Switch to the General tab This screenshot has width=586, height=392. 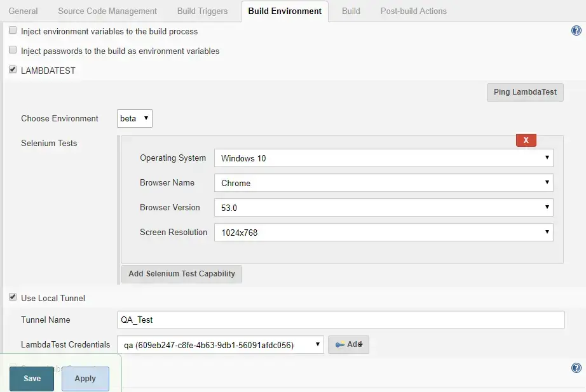[23, 11]
